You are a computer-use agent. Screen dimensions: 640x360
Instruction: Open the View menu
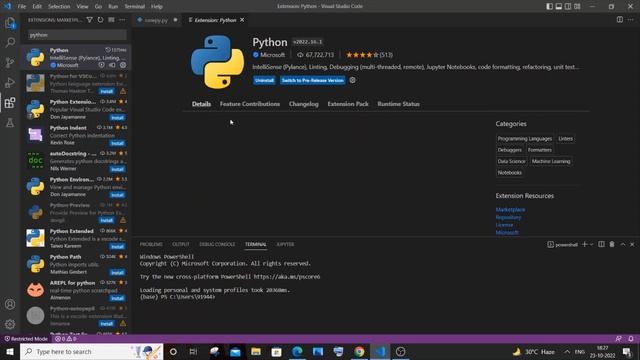pos(82,6)
